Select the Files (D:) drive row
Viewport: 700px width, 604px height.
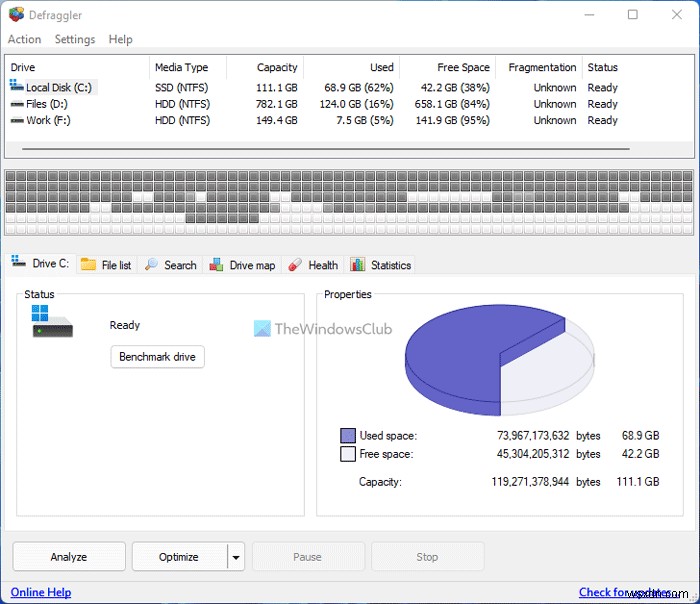tap(350, 104)
